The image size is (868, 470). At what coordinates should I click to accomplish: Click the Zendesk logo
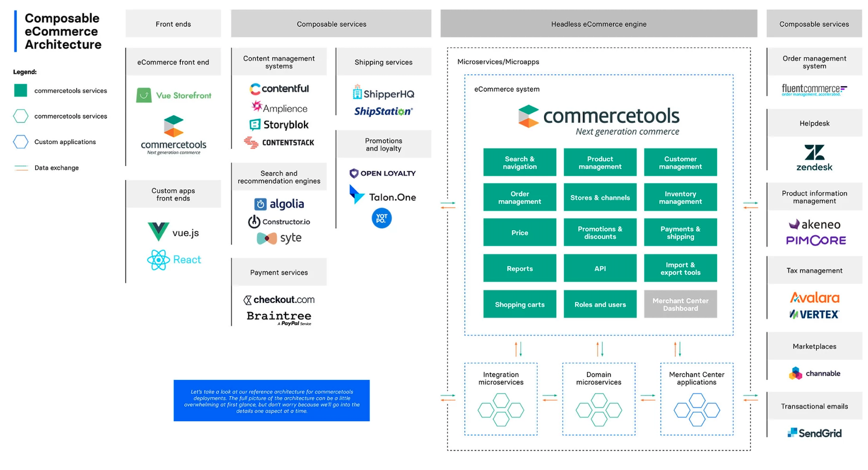pyautogui.click(x=814, y=158)
